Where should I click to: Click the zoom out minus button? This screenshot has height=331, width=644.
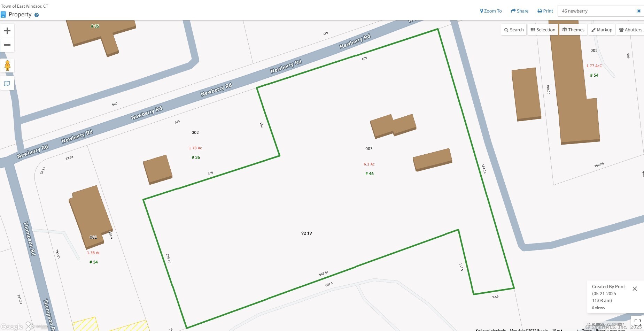coord(7,45)
